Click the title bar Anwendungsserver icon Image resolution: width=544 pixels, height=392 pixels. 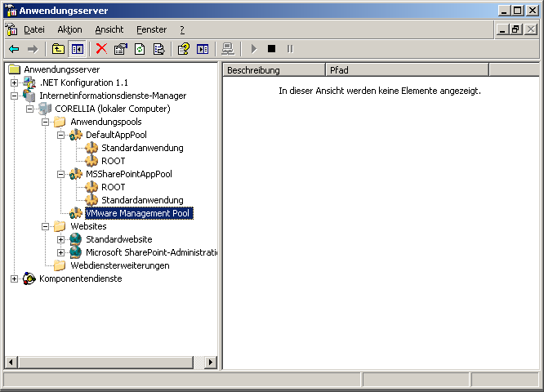[x=11, y=11]
